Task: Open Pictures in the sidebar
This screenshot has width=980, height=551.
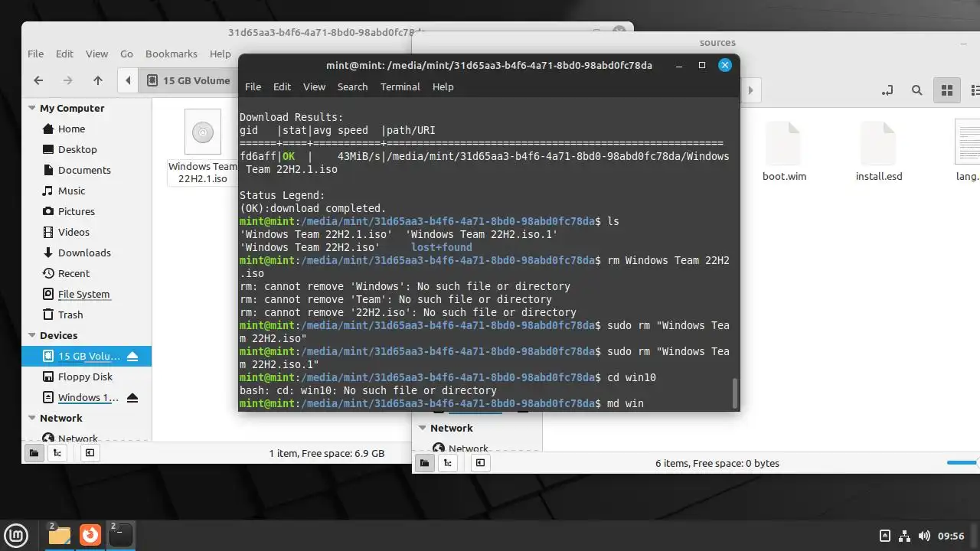Action: (77, 211)
